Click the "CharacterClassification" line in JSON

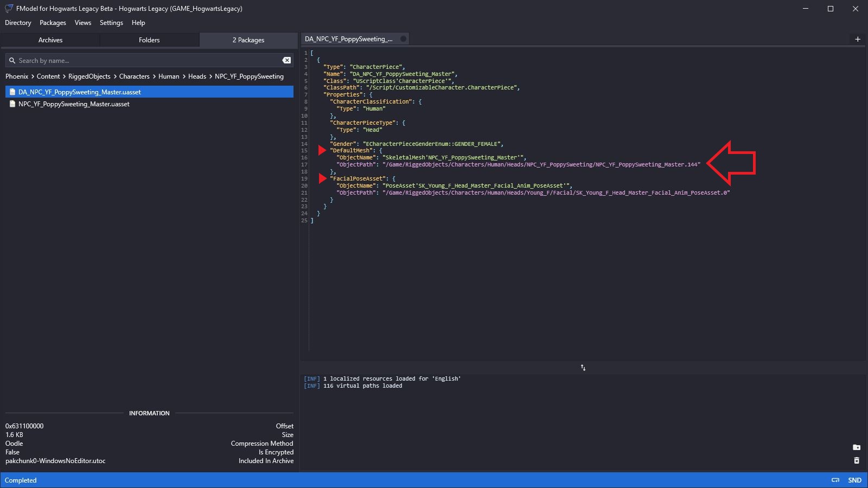point(375,102)
